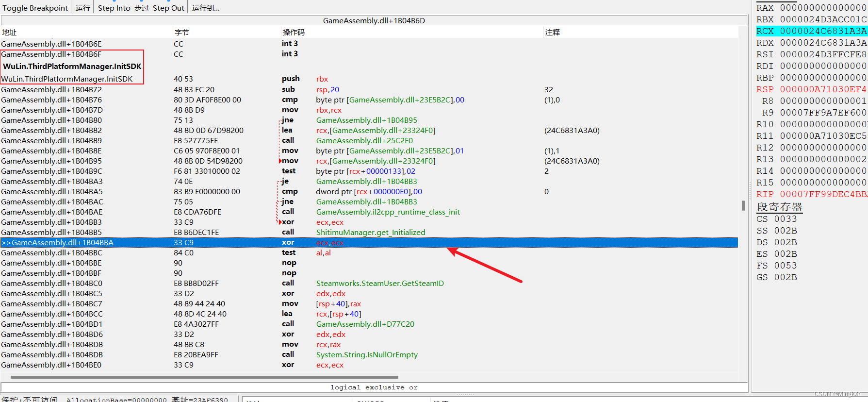Click the disassembler horizontal scrollbar
This screenshot has height=402, width=868.
point(204,377)
